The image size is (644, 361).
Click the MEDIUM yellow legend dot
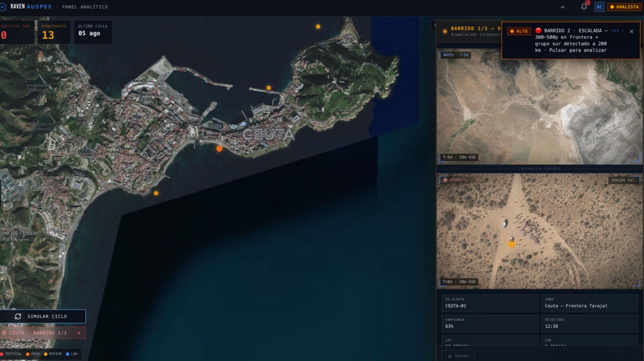click(x=45, y=353)
